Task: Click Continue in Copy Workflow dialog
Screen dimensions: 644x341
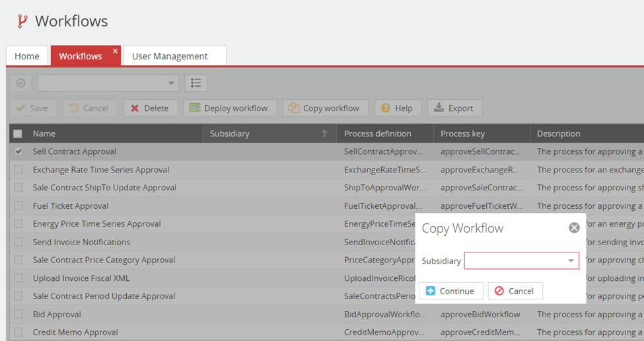Action: [x=450, y=291]
